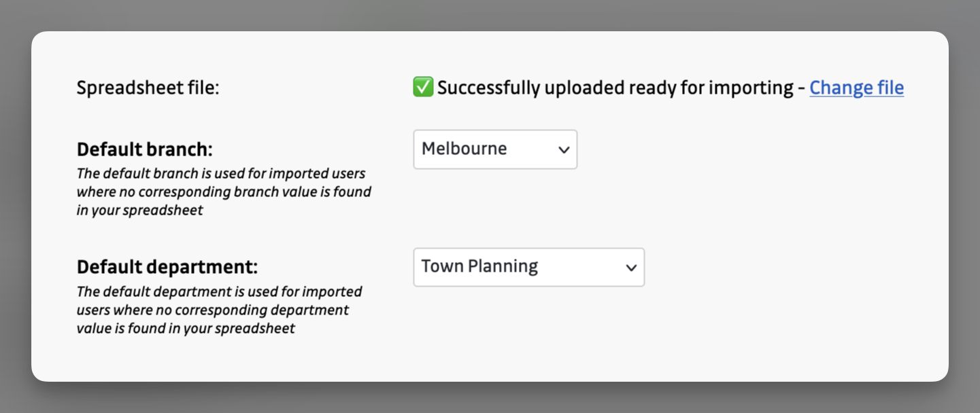Click the 'Default department:' bold label
Screen dimensions: 980x413
[x=167, y=267]
